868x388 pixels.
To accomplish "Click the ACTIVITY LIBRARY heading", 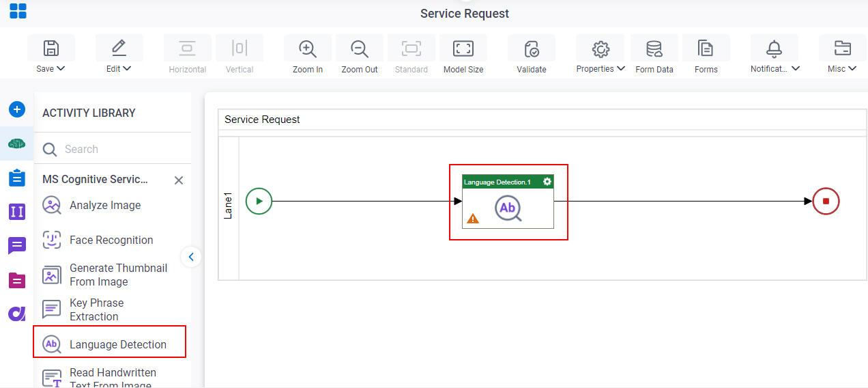I will coord(89,113).
